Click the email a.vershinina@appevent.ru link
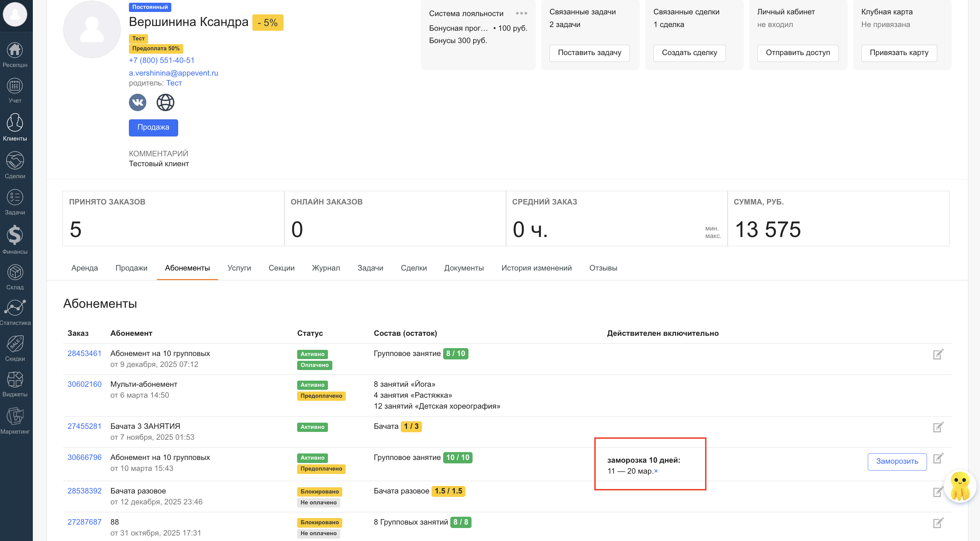Image resolution: width=980 pixels, height=541 pixels. coord(173,72)
